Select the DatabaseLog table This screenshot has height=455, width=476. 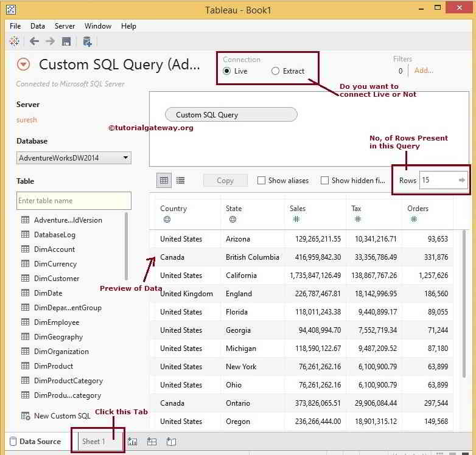tap(55, 235)
